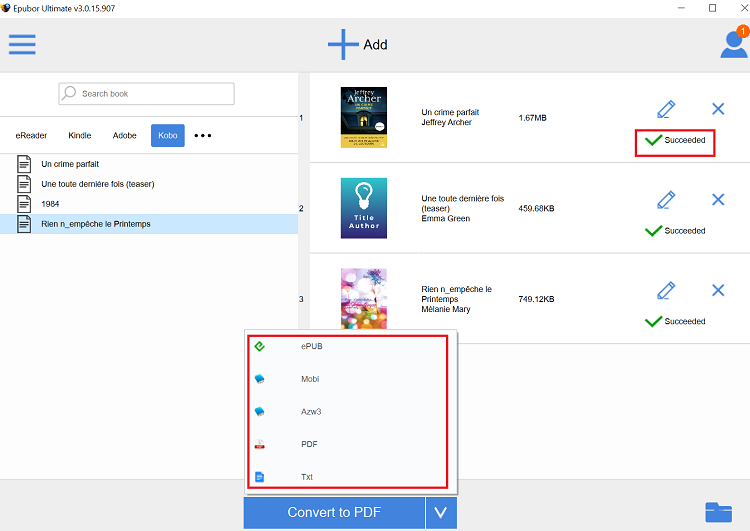
Task: Click the Title Author placeholder cover
Action: (364, 208)
